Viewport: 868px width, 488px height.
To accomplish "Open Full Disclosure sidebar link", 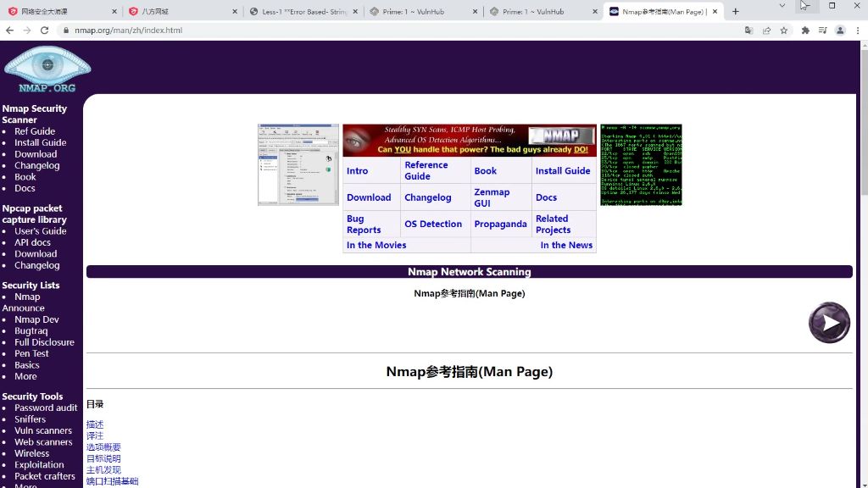I will tap(44, 342).
